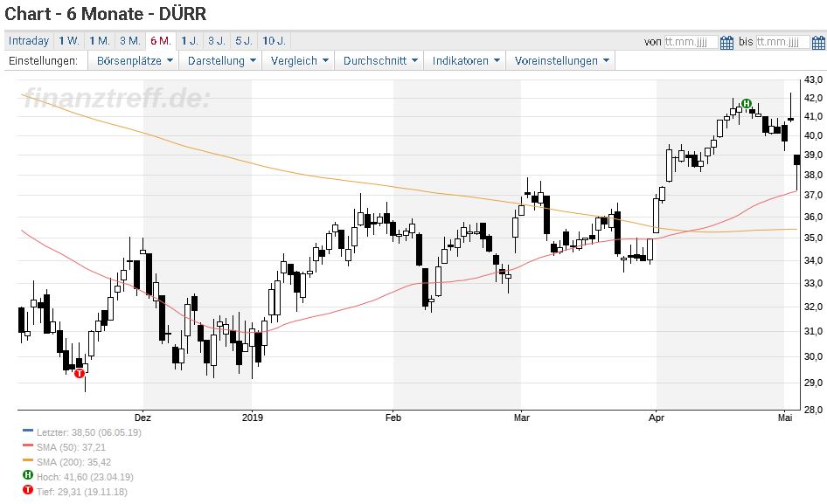Click the 'Mai' x-axis label
The image size is (827, 504).
tap(785, 418)
